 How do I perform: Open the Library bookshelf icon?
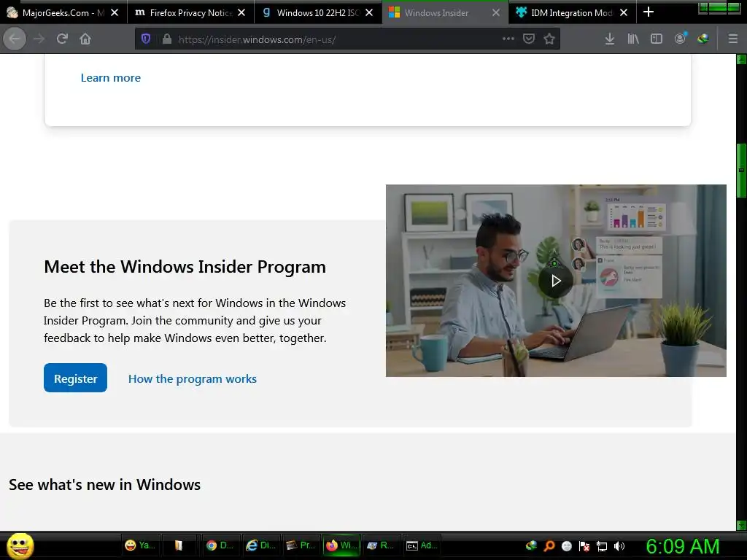coord(632,39)
